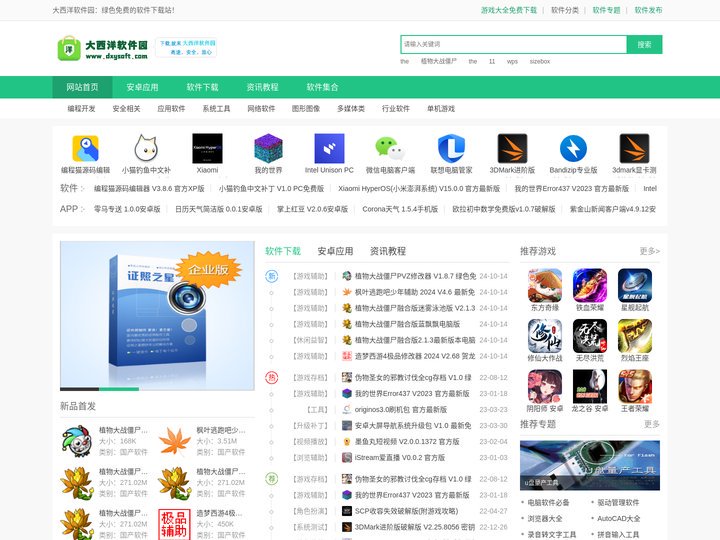Click the sizebox hot search keyword
Image resolution: width=720 pixels, height=540 pixels.
540,61
